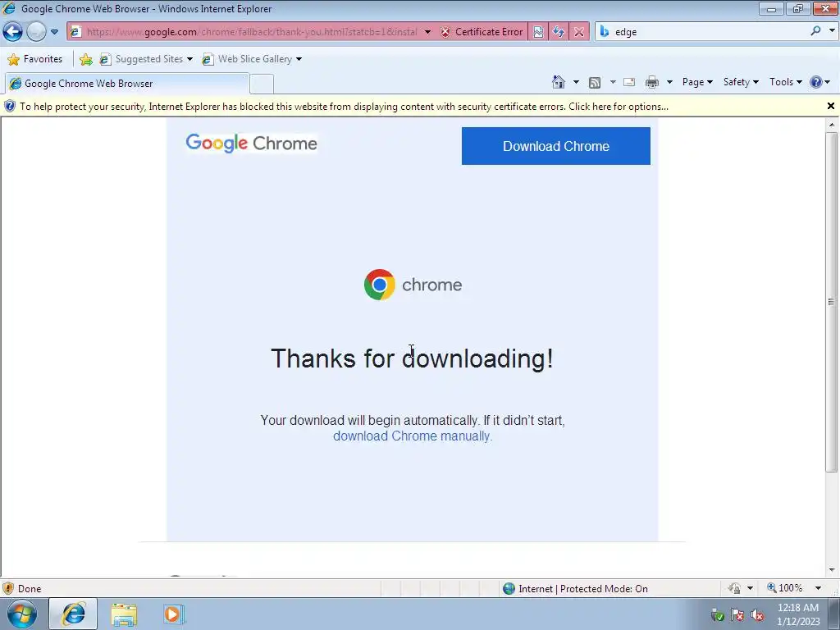Click the magnifier Search icon
This screenshot has width=840, height=630.
click(816, 31)
